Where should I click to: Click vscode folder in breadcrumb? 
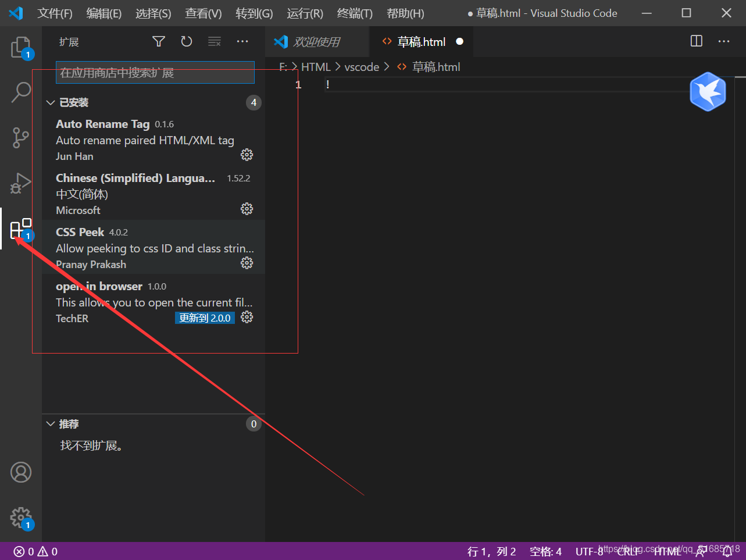click(x=362, y=67)
